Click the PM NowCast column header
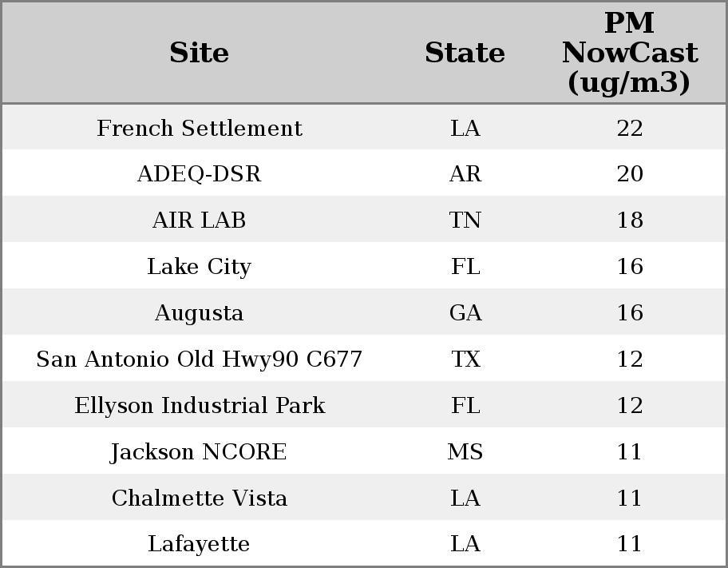728x568 pixels. point(630,53)
